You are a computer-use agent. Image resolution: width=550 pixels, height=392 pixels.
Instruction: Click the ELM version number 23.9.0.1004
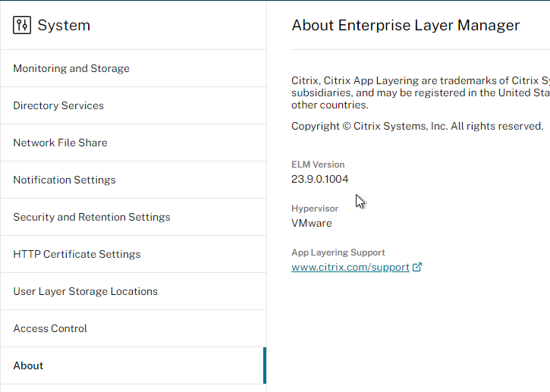320,179
